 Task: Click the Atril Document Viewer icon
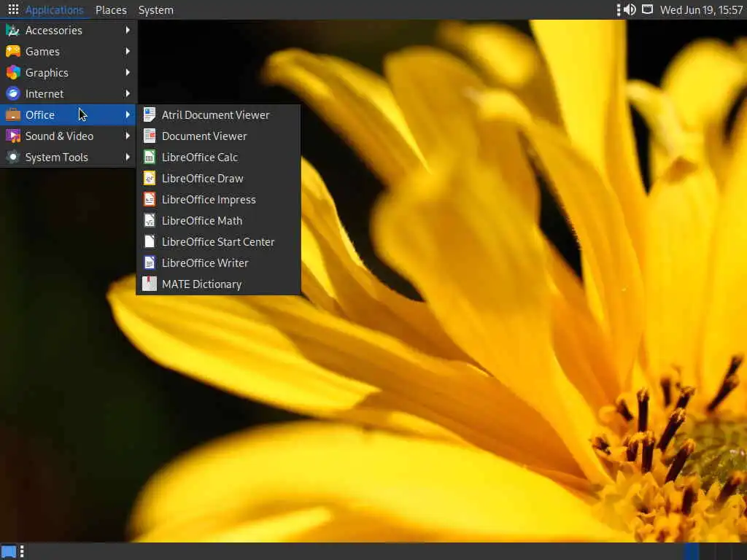click(x=150, y=114)
